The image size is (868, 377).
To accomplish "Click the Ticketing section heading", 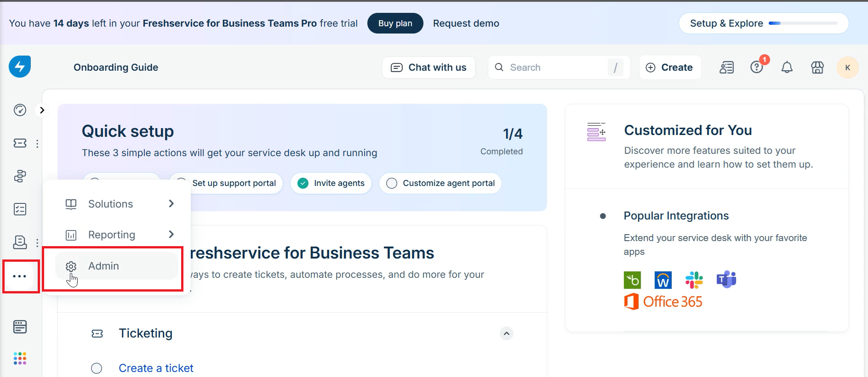I will click(146, 333).
